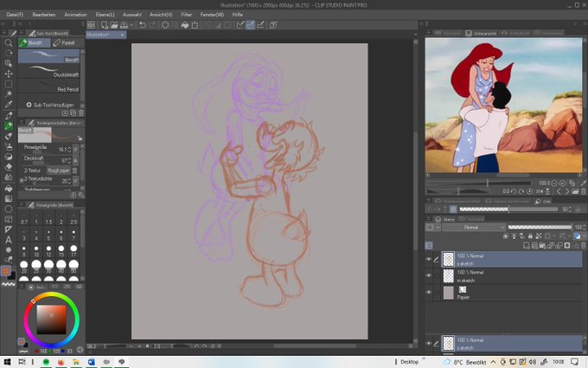Open Layer panel menu icon
Image resolution: width=588 pixels, height=368 pixels.
(429, 218)
